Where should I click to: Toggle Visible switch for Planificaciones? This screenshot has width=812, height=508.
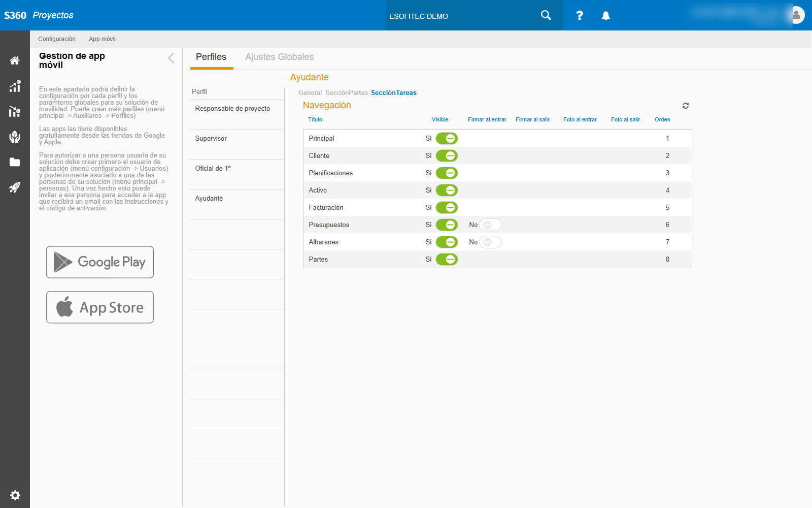coord(447,173)
